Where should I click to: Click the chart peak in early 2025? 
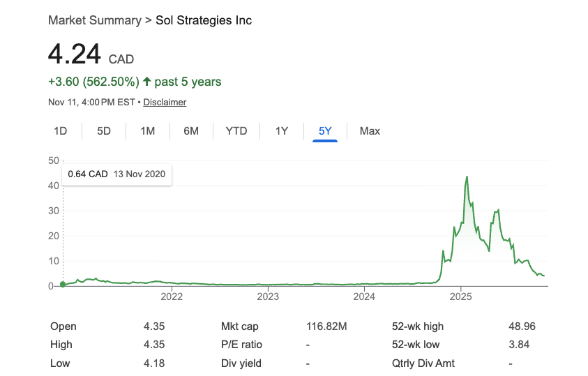[467, 177]
